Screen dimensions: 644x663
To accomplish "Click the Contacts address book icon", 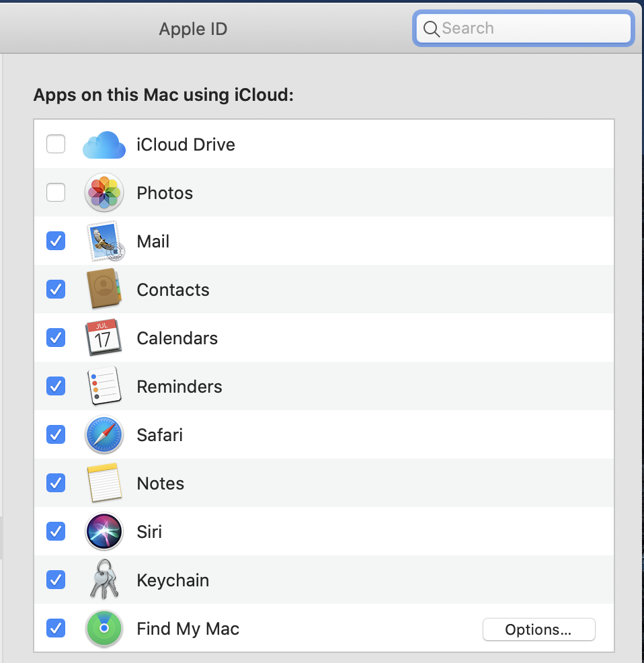I will pos(104,288).
